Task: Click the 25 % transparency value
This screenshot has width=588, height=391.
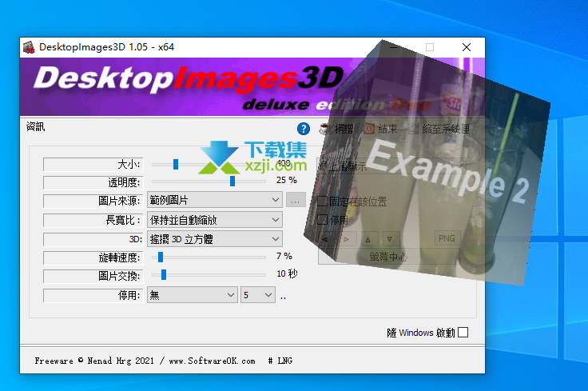Action: coord(287,181)
